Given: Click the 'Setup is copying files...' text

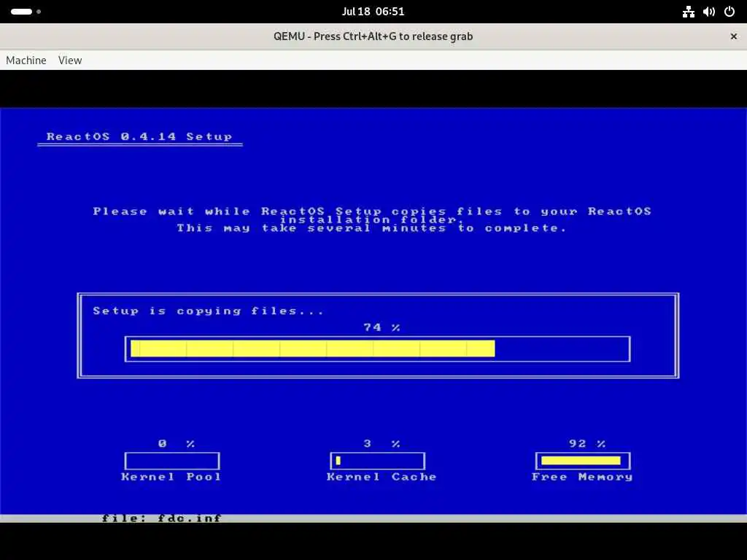Looking at the screenshot, I should tap(208, 311).
